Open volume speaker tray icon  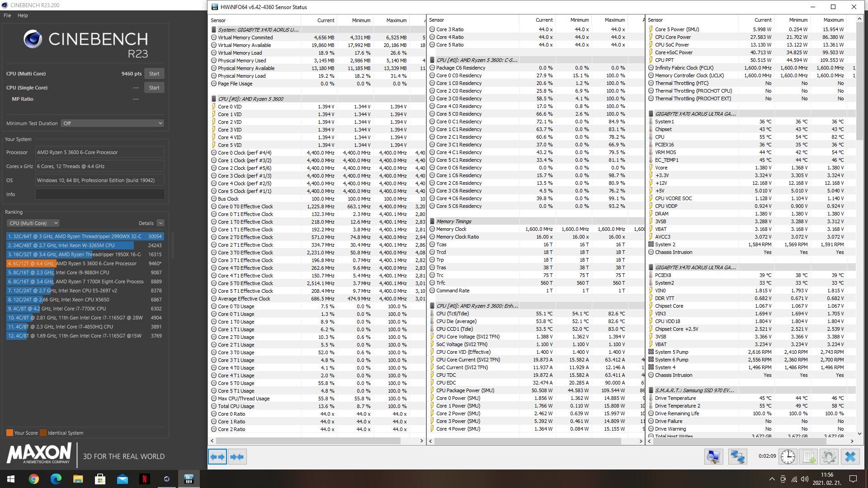pos(805,479)
